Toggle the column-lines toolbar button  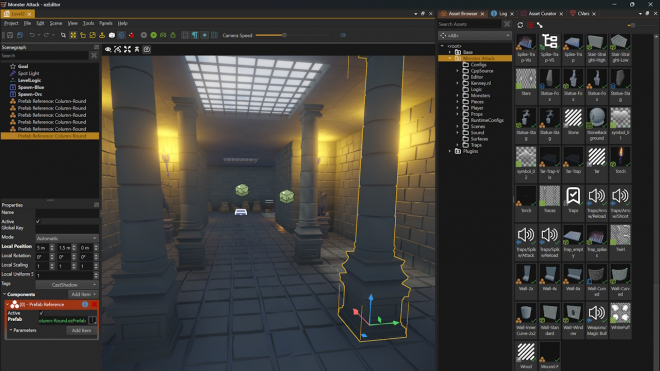point(214,35)
